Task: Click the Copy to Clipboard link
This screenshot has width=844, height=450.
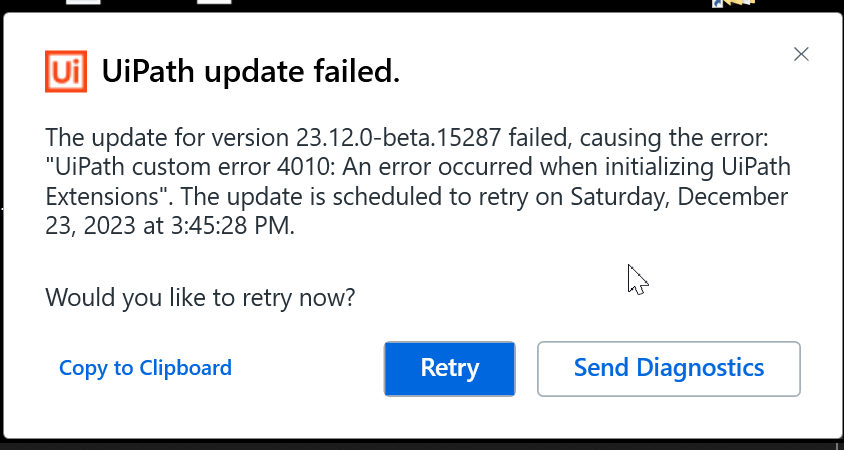Action: pos(145,368)
